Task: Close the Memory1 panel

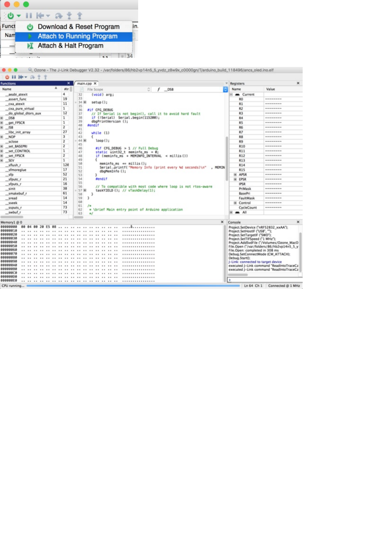Action: click(x=222, y=222)
